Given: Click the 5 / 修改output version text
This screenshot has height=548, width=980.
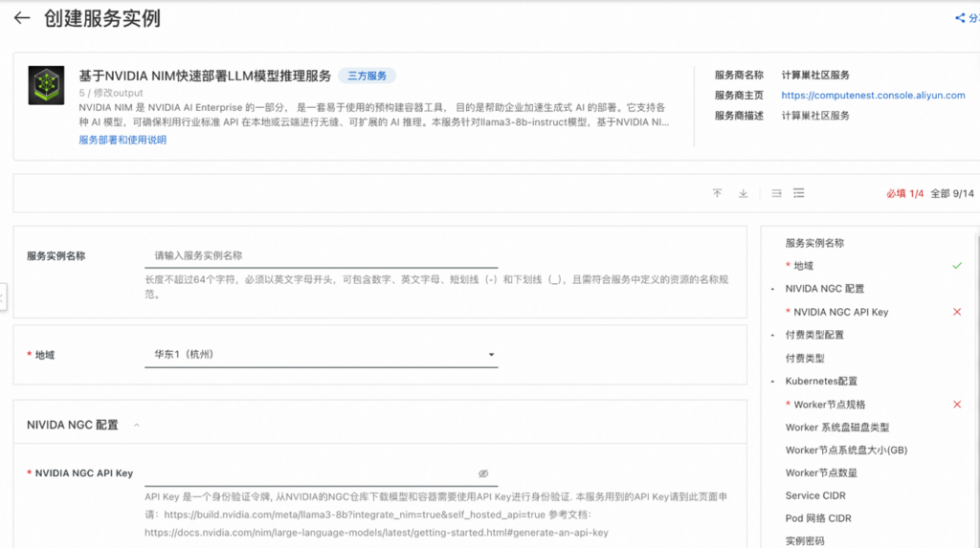Looking at the screenshot, I should (111, 93).
